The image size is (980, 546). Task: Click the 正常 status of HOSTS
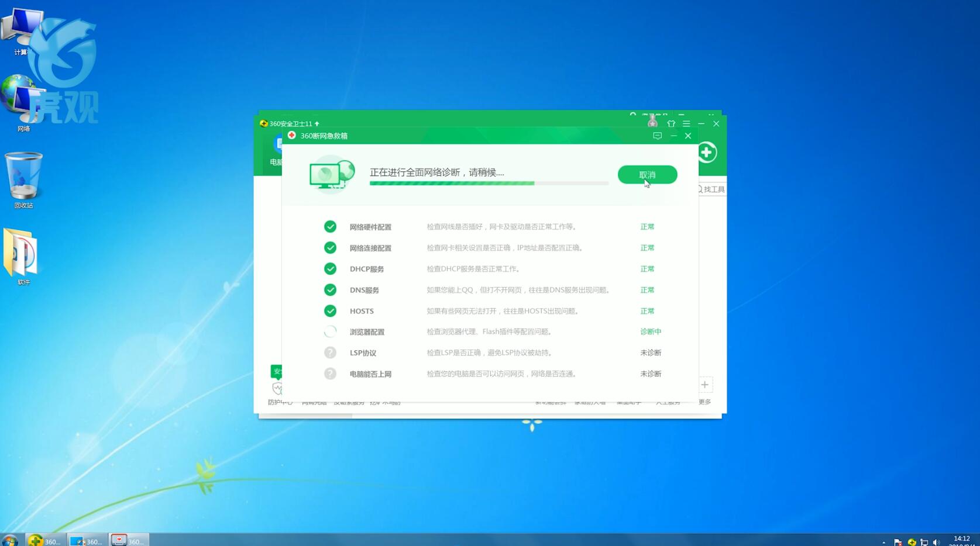point(647,311)
